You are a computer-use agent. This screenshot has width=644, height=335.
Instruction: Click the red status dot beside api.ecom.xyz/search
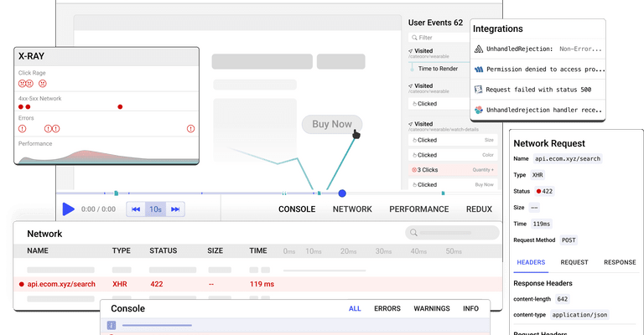(21, 284)
